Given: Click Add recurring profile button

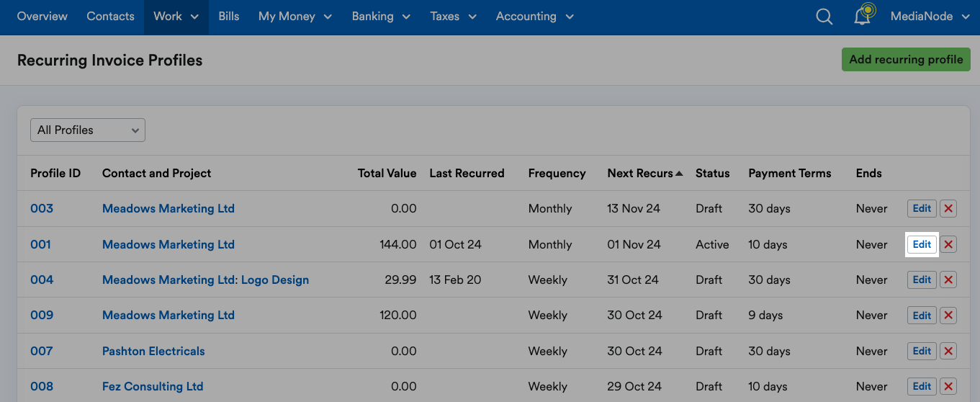Looking at the screenshot, I should point(906,60).
